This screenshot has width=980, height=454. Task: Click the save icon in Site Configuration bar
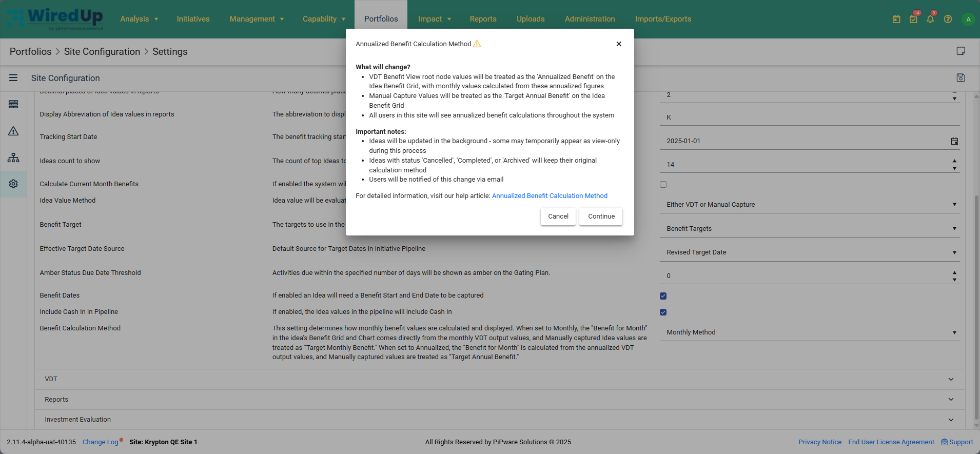(961, 77)
